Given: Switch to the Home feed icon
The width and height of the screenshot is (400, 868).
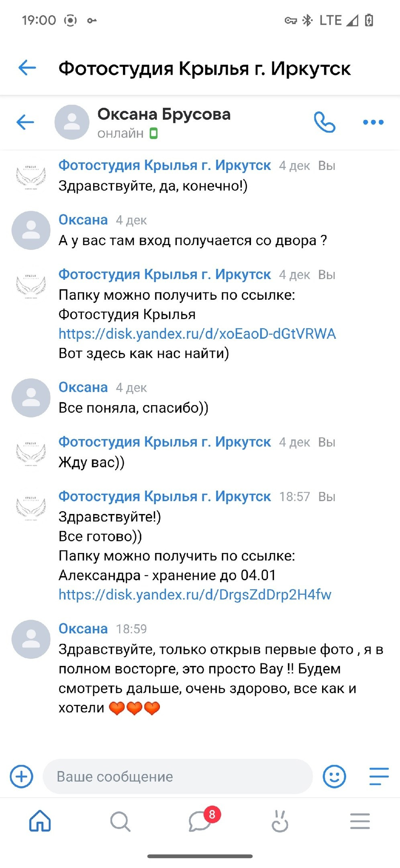Looking at the screenshot, I should click(x=40, y=821).
